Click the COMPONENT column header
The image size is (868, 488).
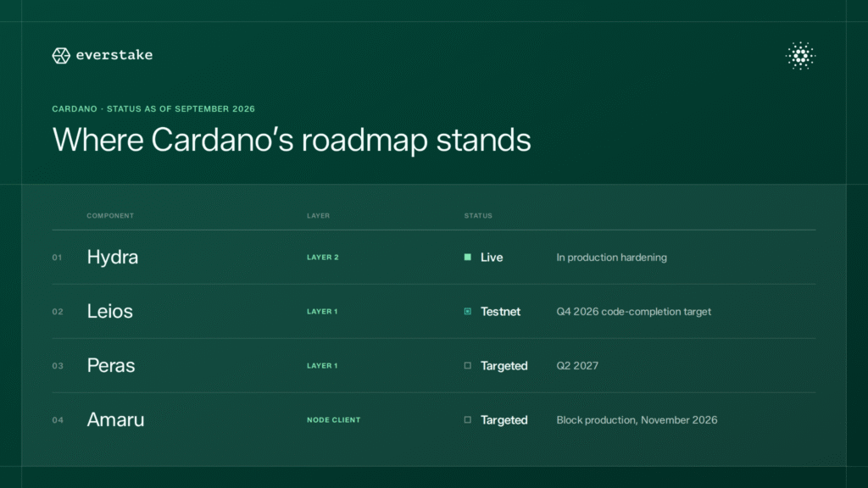click(110, 216)
